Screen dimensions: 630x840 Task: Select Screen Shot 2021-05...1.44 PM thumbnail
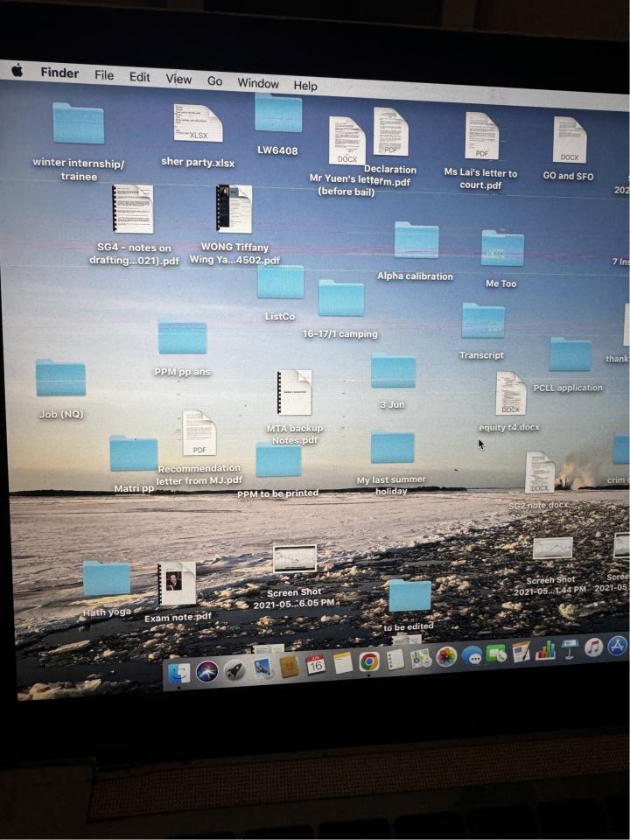tap(553, 548)
